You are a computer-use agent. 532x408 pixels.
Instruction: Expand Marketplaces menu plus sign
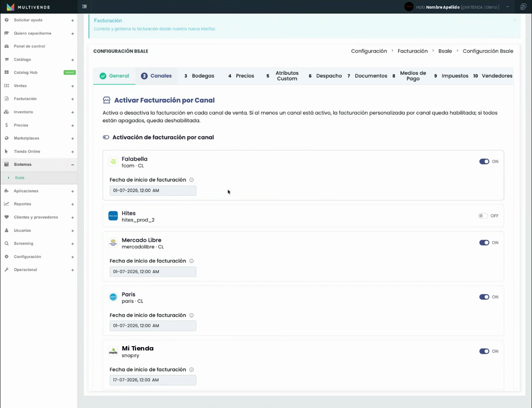73,138
